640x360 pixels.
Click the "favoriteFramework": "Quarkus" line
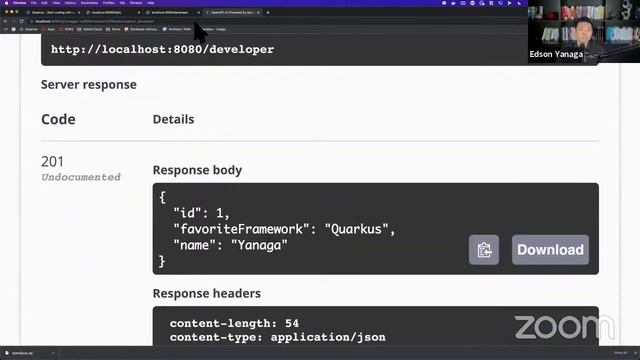(x=284, y=229)
